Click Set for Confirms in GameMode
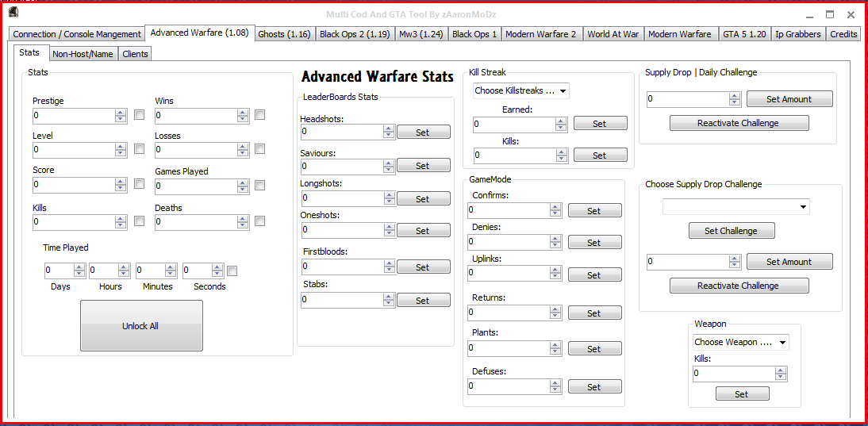 tap(594, 210)
